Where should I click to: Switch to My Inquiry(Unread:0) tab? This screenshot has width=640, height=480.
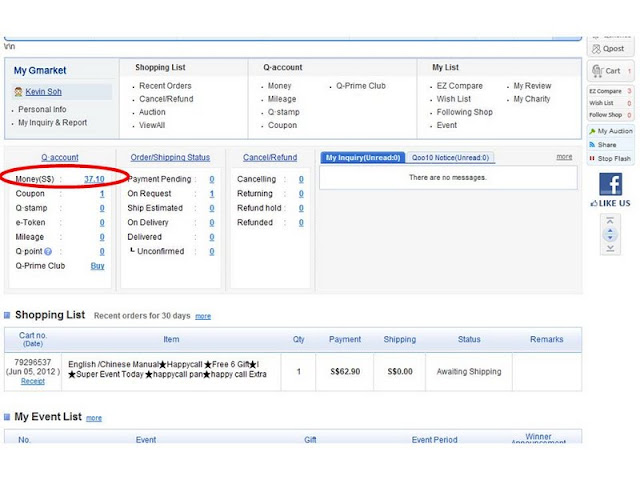click(x=363, y=158)
